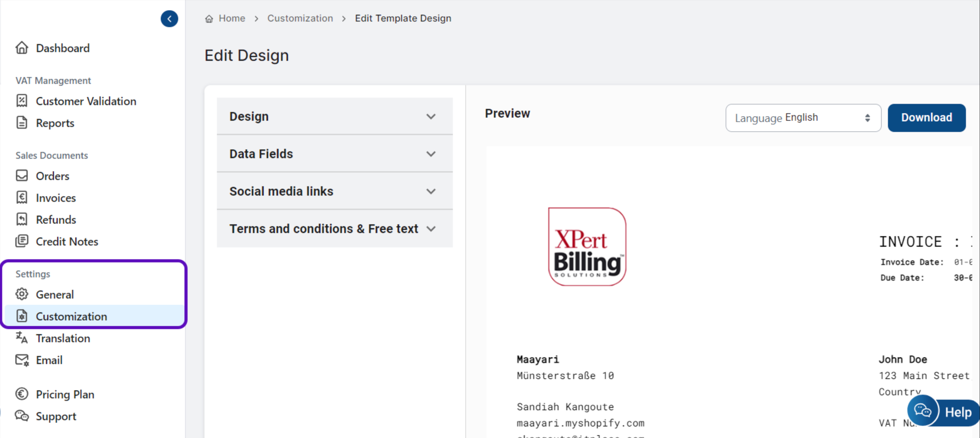
Task: Click the Translation language icon
Action: click(x=22, y=338)
